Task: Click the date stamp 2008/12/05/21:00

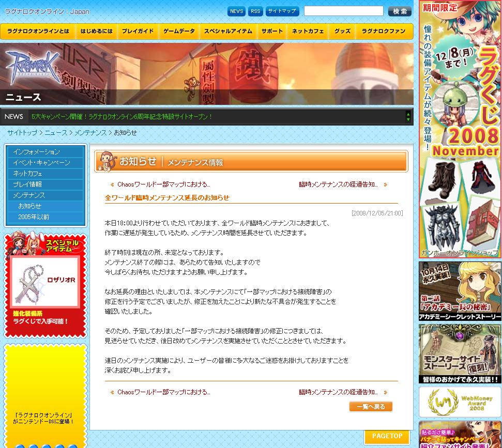Action: coord(377,213)
